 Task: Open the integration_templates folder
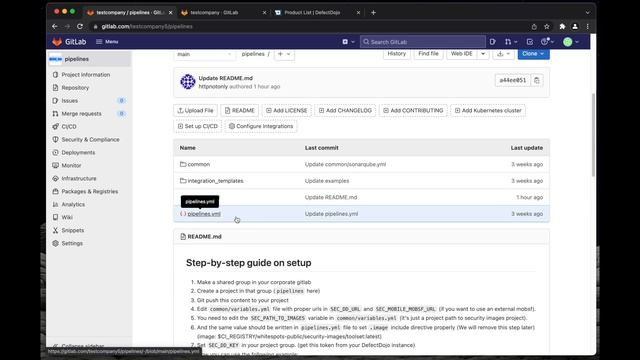[x=216, y=181]
